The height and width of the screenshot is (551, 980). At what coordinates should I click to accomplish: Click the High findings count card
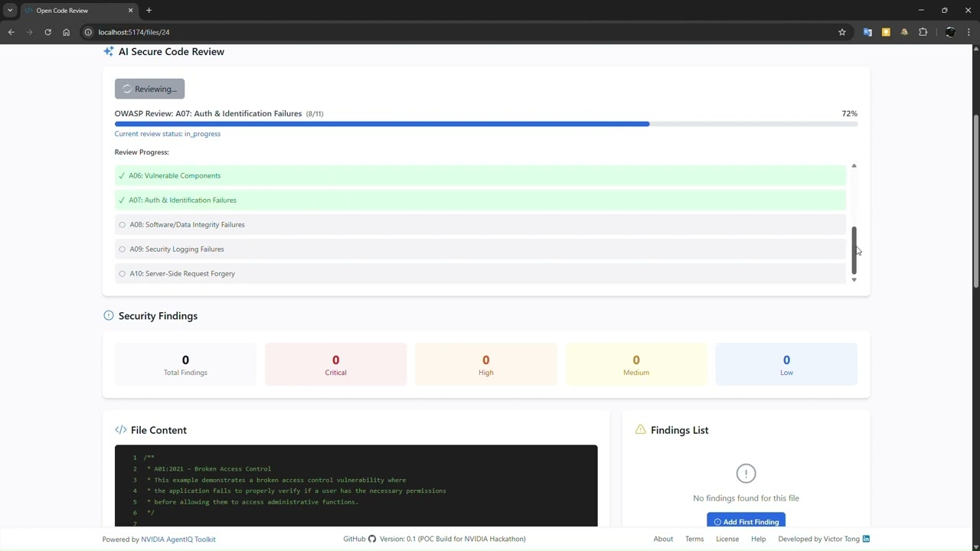tap(485, 364)
